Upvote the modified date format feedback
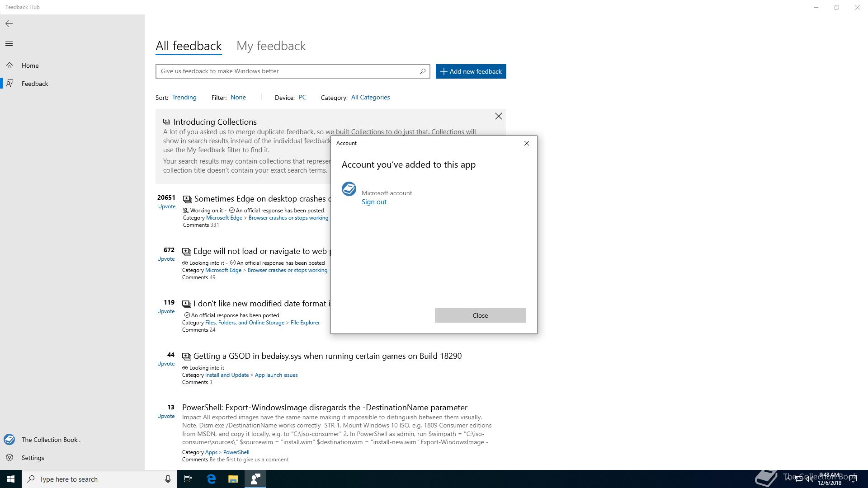868x488 pixels. tap(166, 311)
